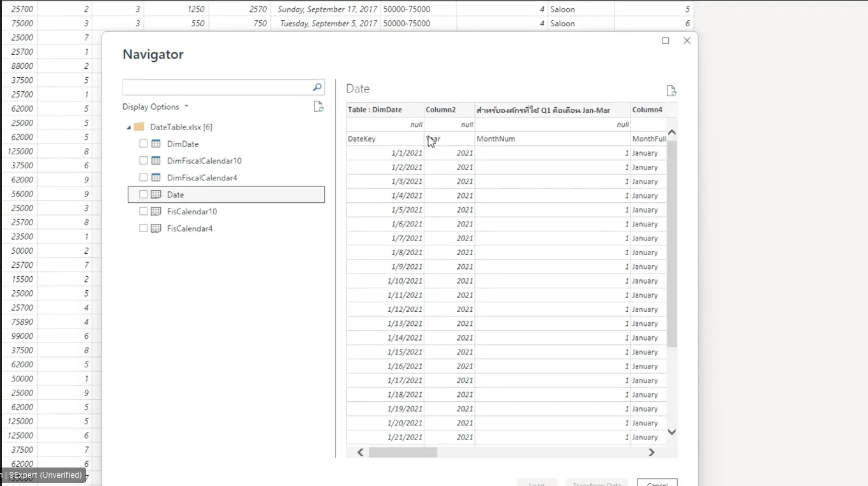The image size is (868, 486).
Task: Select the FisCalendar10 sheet entry
Action: coord(192,212)
